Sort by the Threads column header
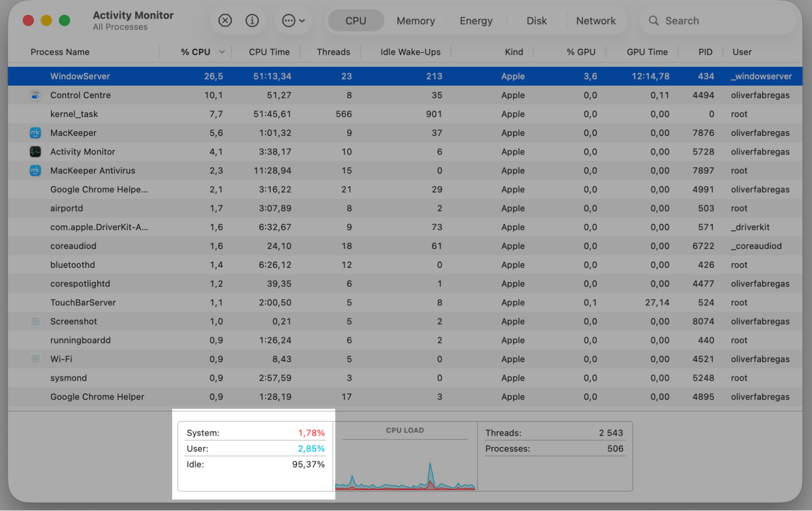This screenshot has height=511, width=812. point(333,52)
